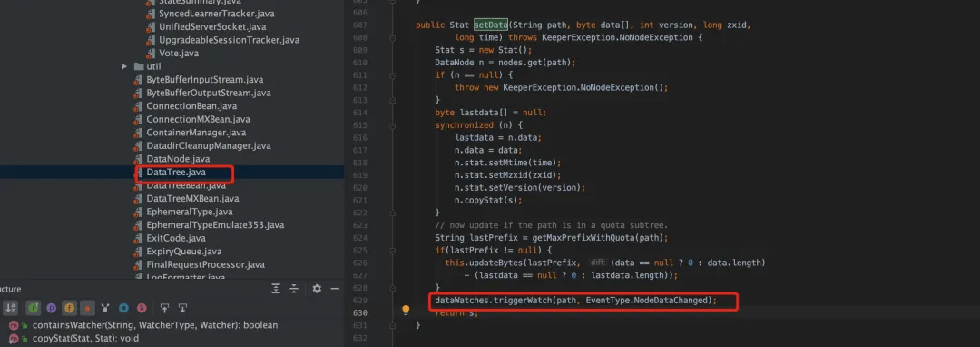980x347 pixels.
Task: Click method icon beside copyStat
Action: (13, 338)
